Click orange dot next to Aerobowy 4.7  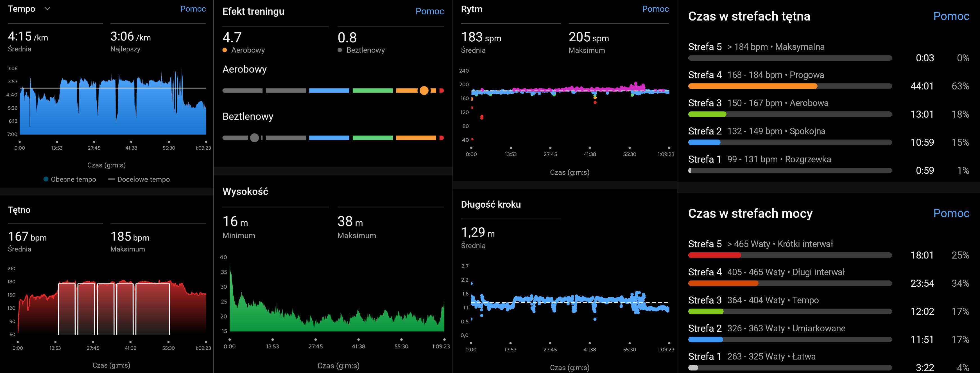click(x=225, y=50)
